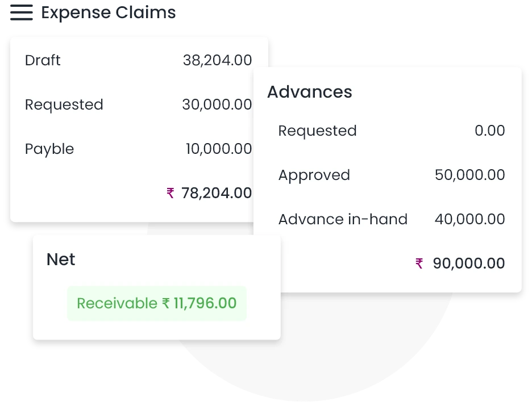Click the 0.00 requested advances amount
Screen dimensions: 532x402
pyautogui.click(x=489, y=131)
